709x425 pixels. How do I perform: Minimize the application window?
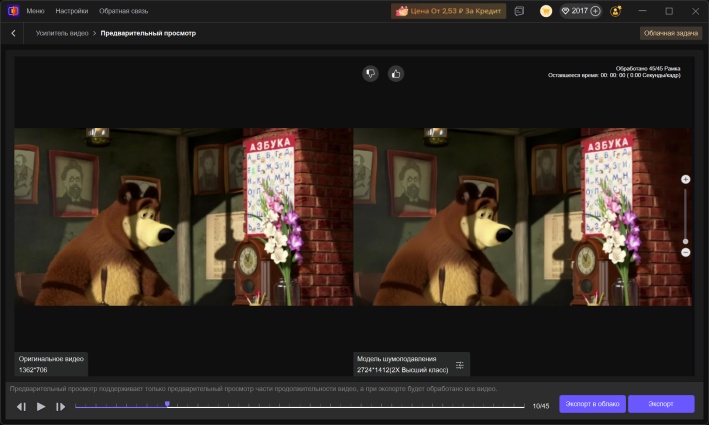click(x=642, y=11)
